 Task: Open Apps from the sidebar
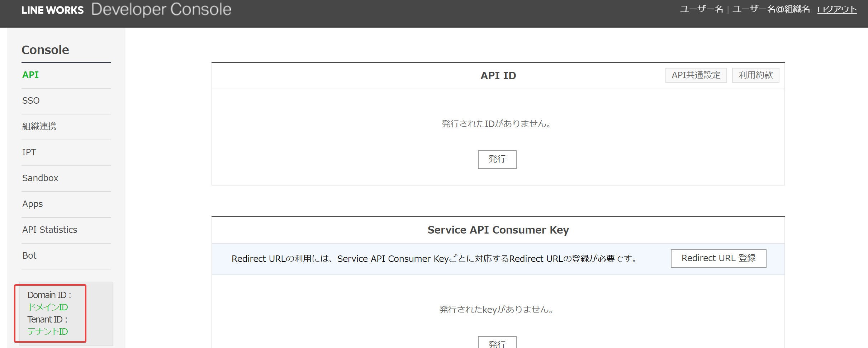(x=33, y=204)
